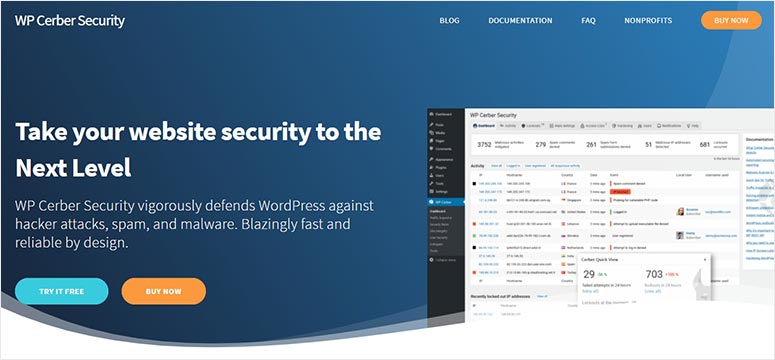Viewport: 775px width, 360px height.
Task: Click the Plugins icon in WordPress sidebar
Action: click(x=431, y=167)
